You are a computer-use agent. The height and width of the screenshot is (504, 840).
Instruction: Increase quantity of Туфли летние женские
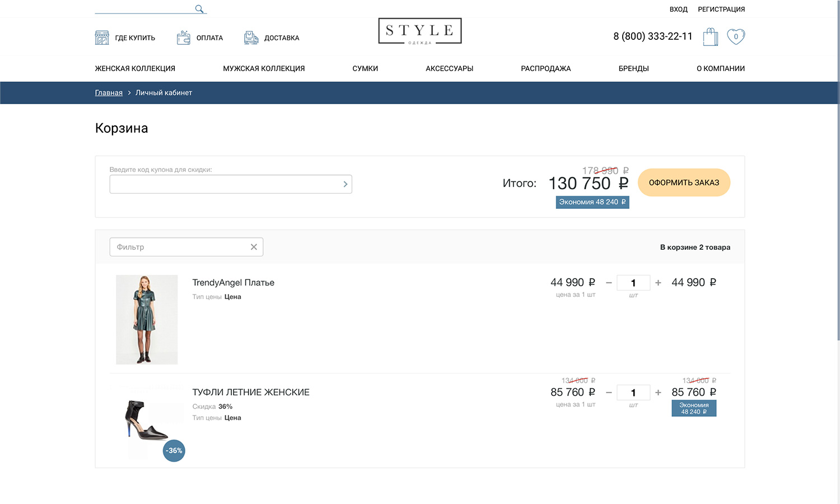tap(658, 393)
